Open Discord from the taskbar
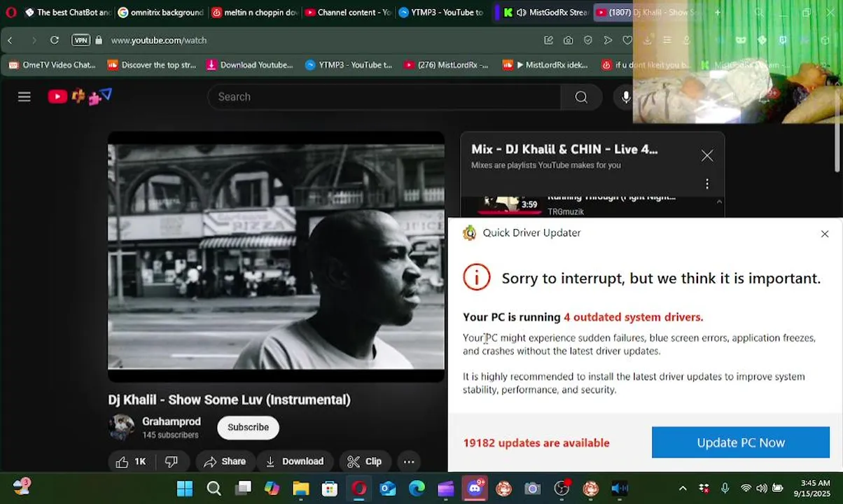The image size is (843, 504). coord(475,488)
